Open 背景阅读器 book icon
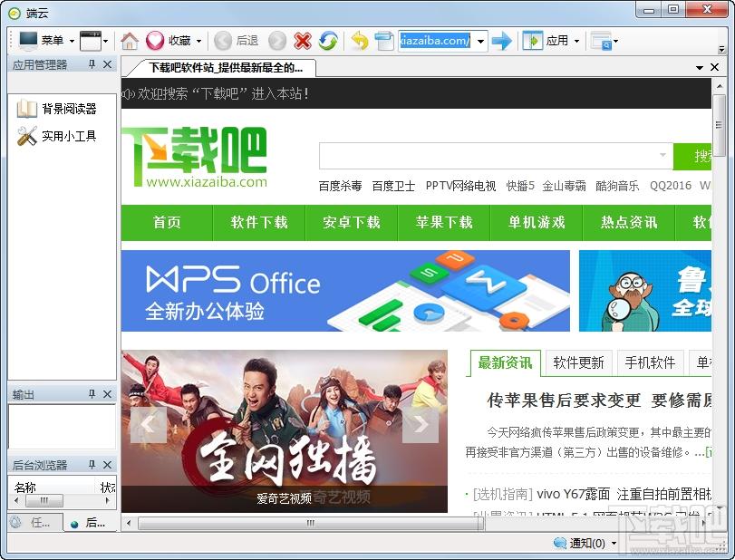The width and height of the screenshot is (735, 560). [x=26, y=109]
